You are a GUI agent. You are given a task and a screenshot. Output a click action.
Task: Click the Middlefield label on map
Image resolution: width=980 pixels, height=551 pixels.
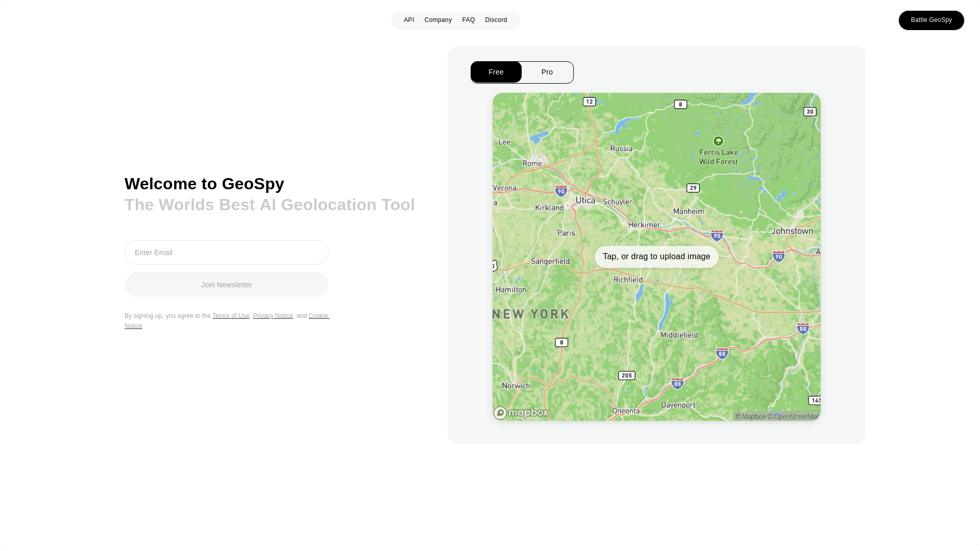679,335
